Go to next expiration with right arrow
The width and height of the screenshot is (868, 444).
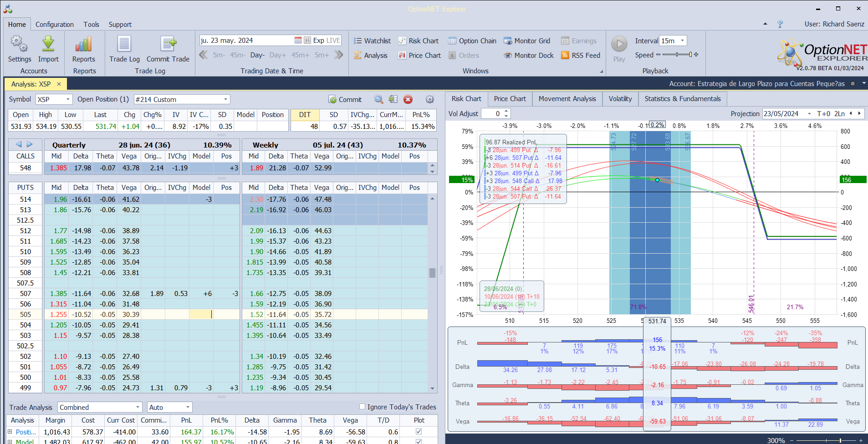click(x=30, y=144)
